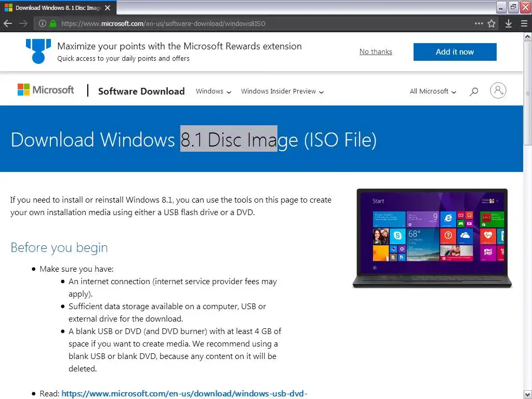Click 'An internet connection' bullet text
This screenshot has width=532, height=399.
[172, 287]
